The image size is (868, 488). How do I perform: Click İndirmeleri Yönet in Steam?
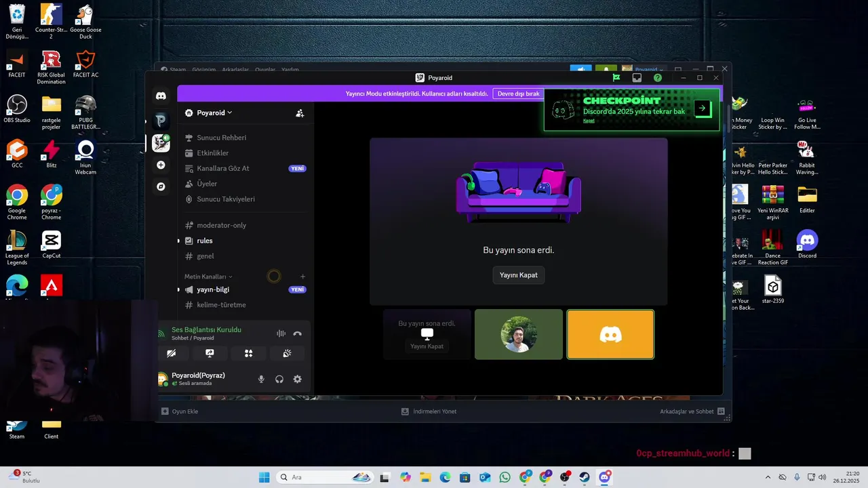tap(429, 411)
